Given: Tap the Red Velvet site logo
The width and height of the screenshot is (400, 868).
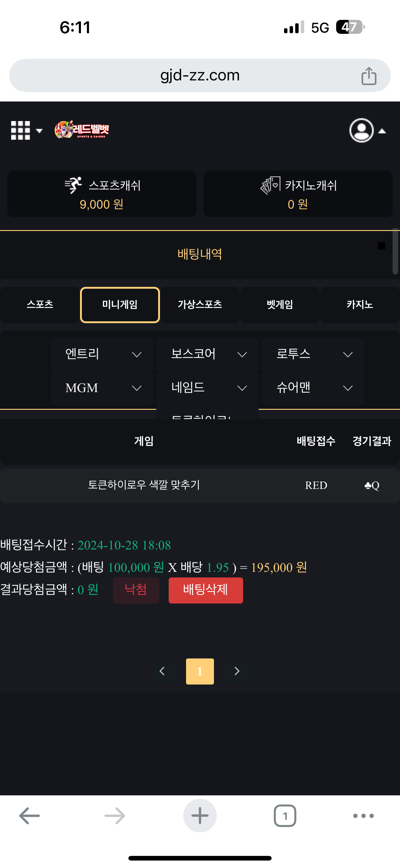Looking at the screenshot, I should tap(82, 130).
